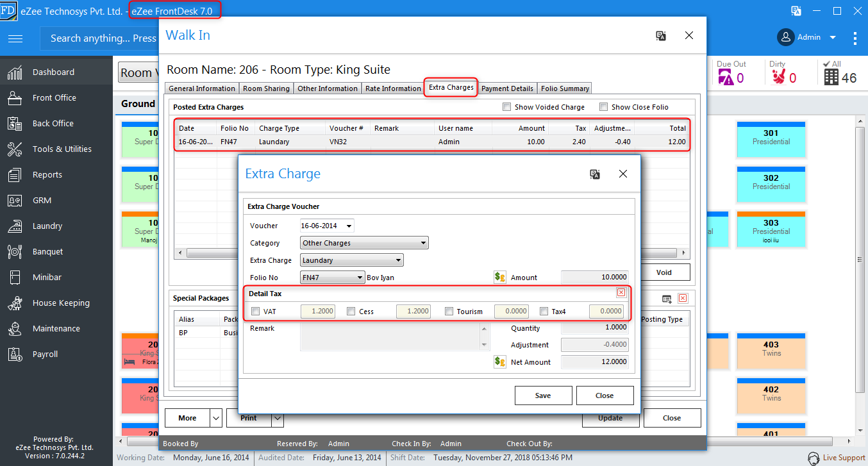Click Update button in Walk In

(x=610, y=418)
